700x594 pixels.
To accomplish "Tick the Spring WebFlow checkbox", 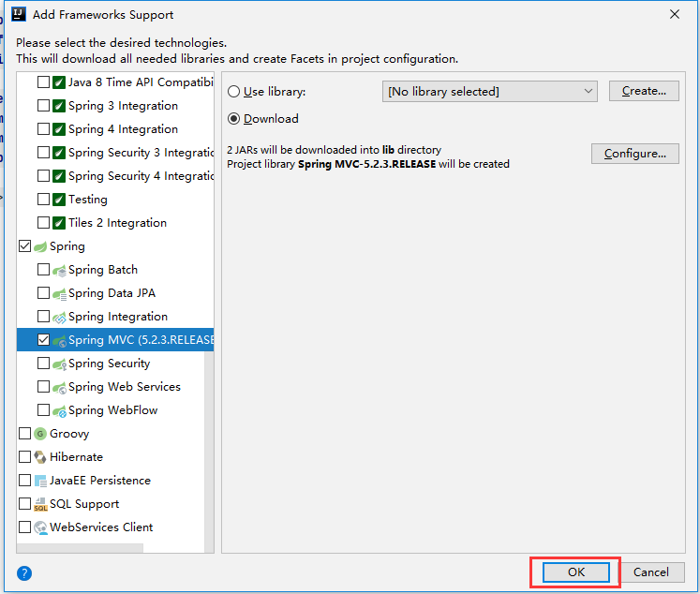I will (x=43, y=409).
